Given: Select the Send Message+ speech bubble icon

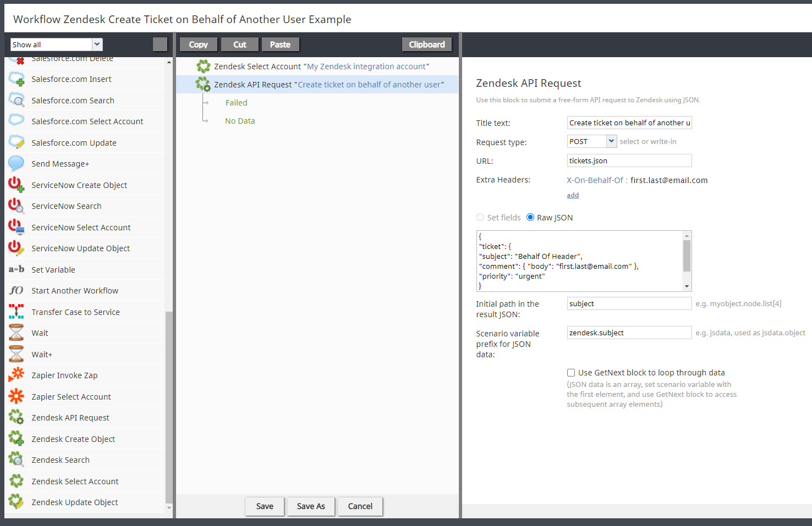Looking at the screenshot, I should point(17,164).
